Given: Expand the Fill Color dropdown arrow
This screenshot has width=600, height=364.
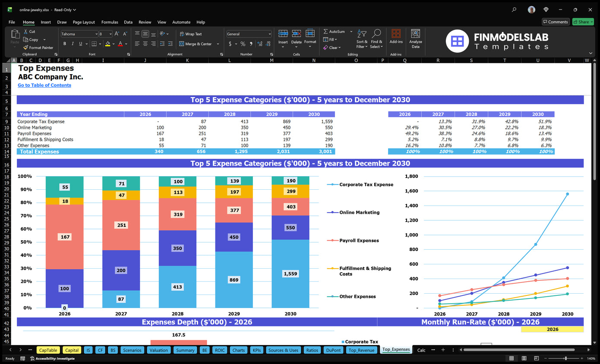Looking at the screenshot, I should click(x=113, y=44).
